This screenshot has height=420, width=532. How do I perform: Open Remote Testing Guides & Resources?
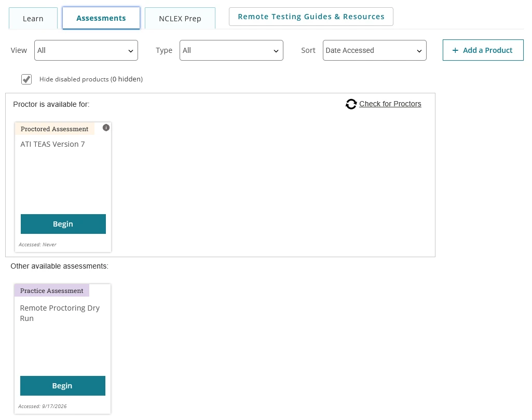[x=311, y=17]
